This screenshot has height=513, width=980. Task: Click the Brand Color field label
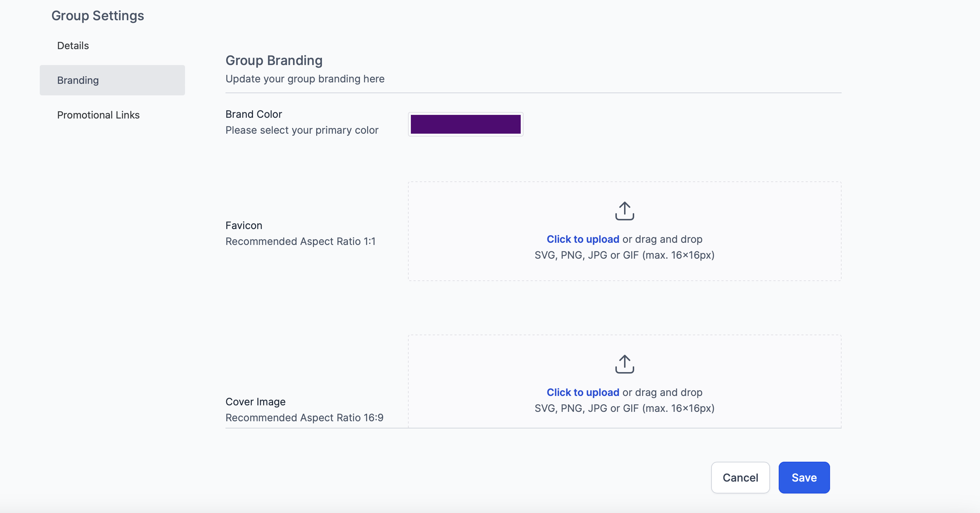pyautogui.click(x=253, y=114)
